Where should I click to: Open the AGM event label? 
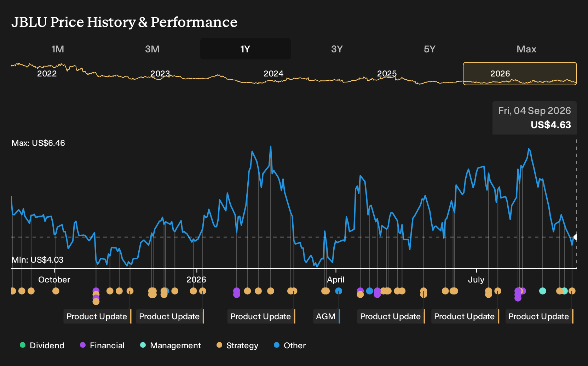(327, 316)
